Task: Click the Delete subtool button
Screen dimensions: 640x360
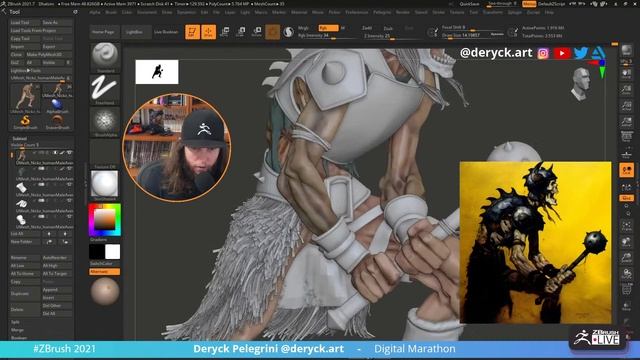Action: point(25,310)
